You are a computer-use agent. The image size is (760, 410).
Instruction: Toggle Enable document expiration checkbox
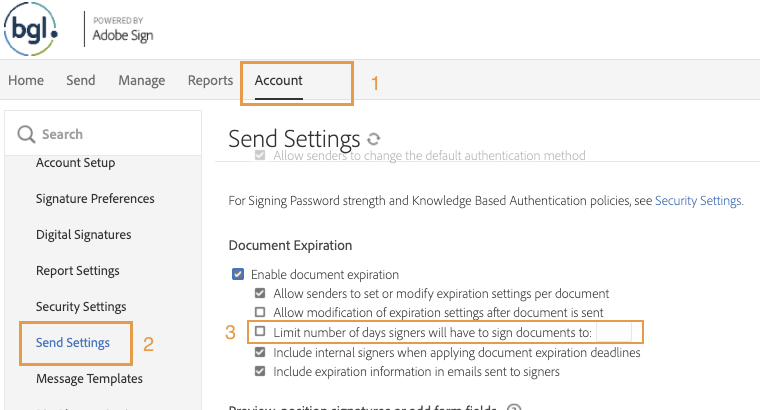click(238, 275)
